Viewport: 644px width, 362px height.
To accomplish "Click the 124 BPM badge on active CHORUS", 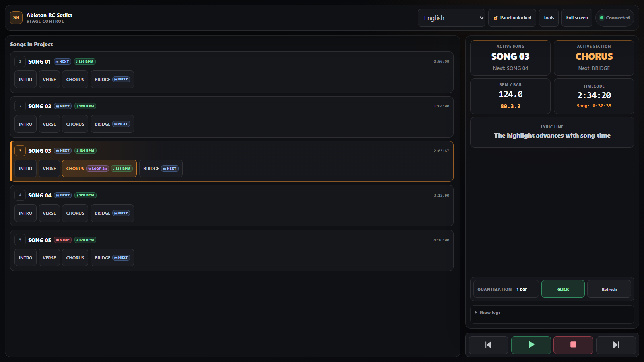I will [122, 169].
